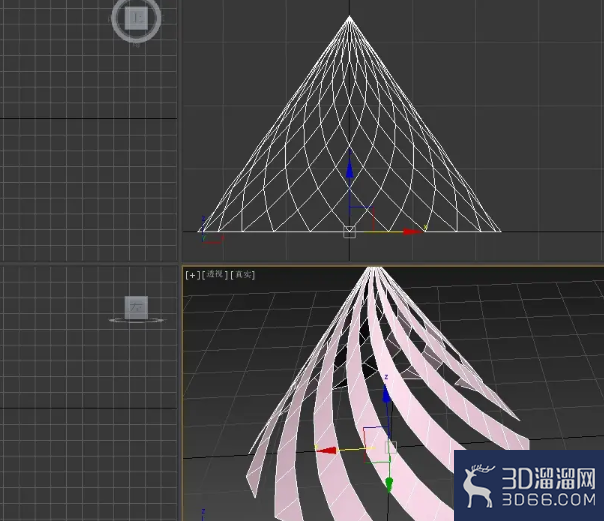The height and width of the screenshot is (521, 604).
Task: Open the [+] viewport menu in perspective view
Action: pyautogui.click(x=193, y=275)
